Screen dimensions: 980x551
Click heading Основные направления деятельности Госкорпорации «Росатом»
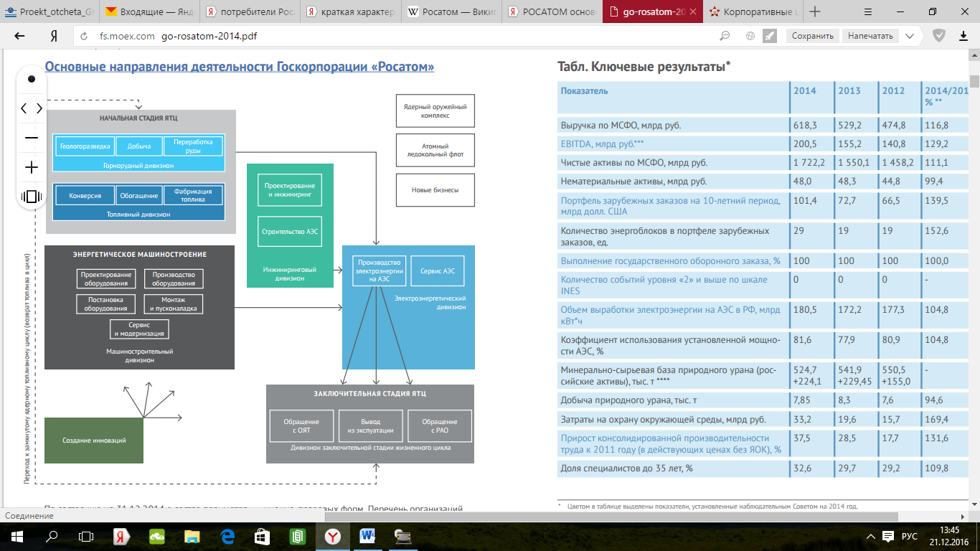click(240, 67)
